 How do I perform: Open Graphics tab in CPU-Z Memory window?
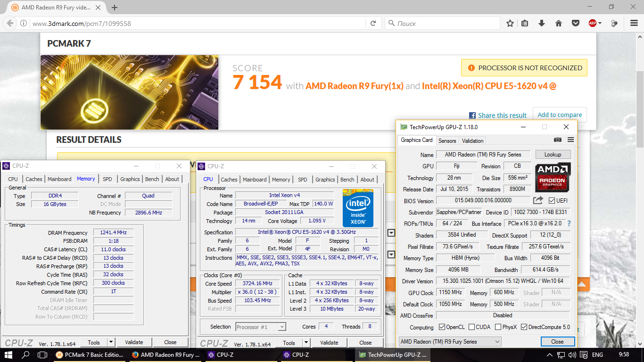coord(130,179)
